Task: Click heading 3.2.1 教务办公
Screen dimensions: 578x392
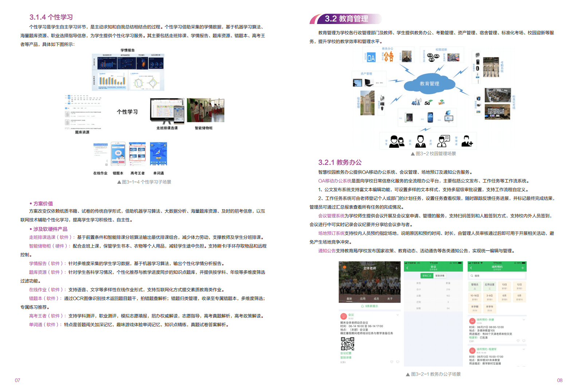Action: coord(340,162)
